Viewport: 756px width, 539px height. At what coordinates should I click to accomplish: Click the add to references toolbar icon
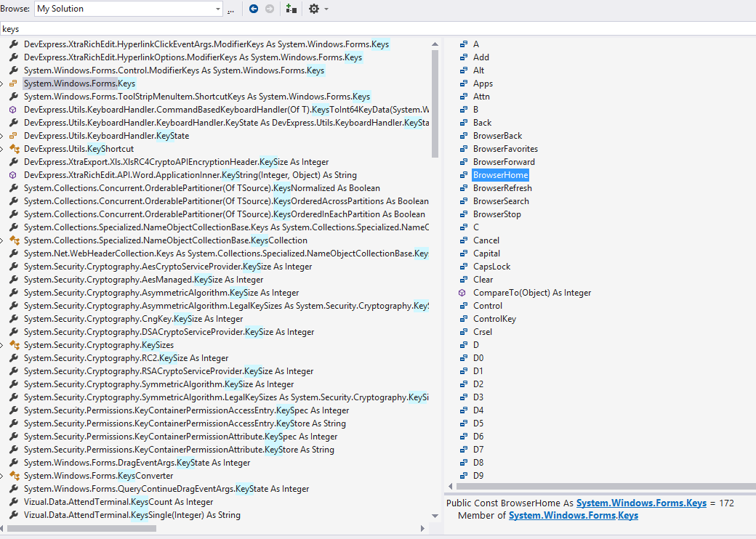(291, 9)
